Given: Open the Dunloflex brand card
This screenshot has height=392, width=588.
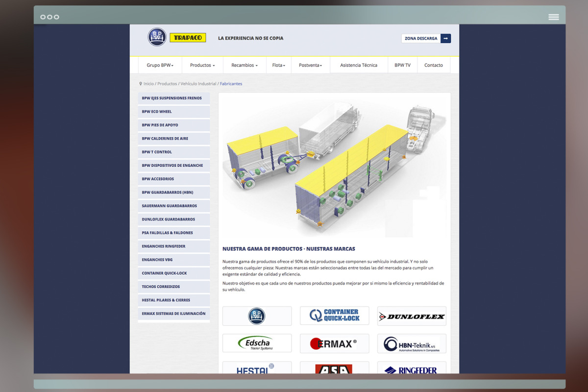Looking at the screenshot, I should click(412, 316).
